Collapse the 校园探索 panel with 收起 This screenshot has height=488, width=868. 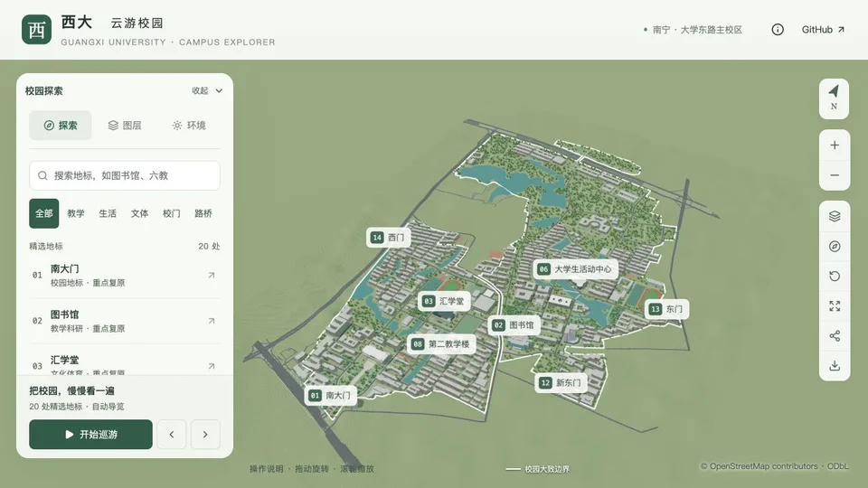pyautogui.click(x=207, y=90)
